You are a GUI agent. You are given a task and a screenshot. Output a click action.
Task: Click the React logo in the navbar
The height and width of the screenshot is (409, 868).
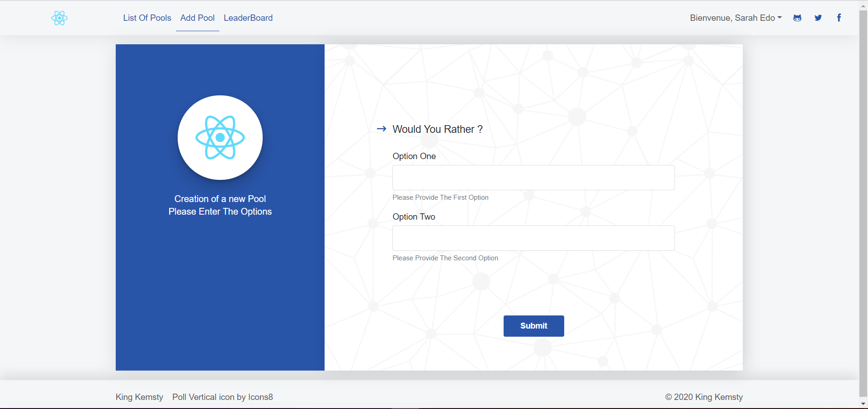pos(59,18)
